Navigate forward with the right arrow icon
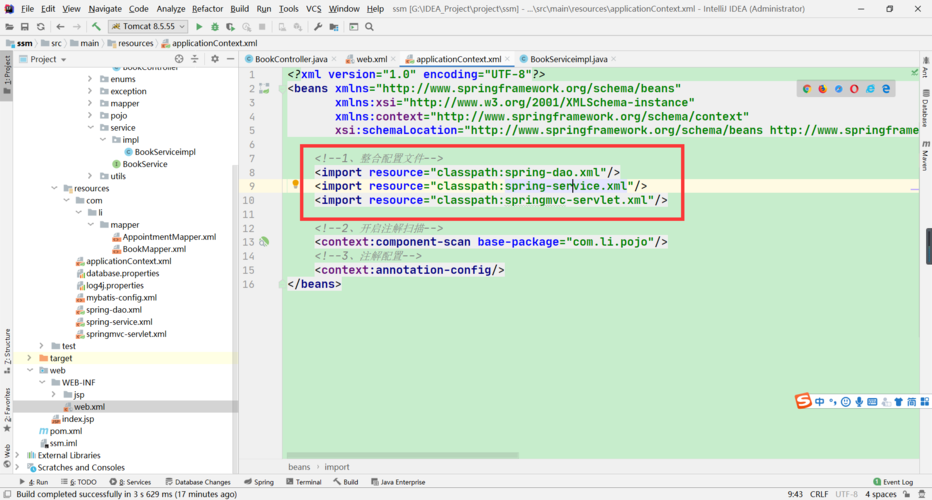This screenshot has width=932, height=500. click(x=77, y=27)
